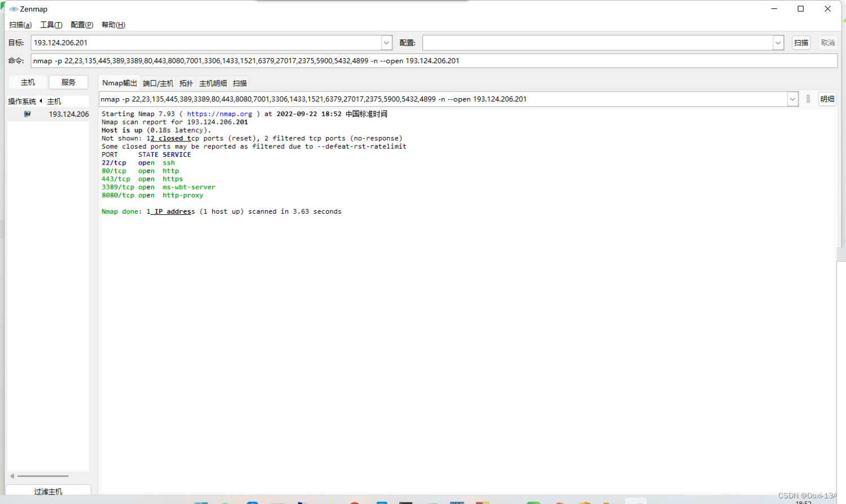
Task: Click the 'Host is up' text
Action: tap(122, 130)
